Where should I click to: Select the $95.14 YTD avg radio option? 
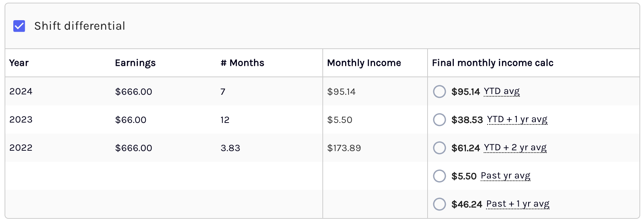click(439, 91)
